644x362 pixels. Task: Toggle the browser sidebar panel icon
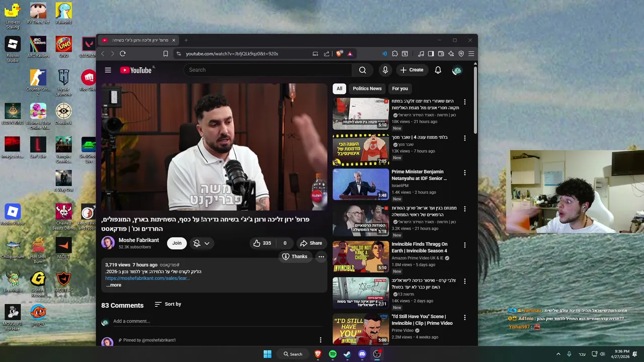coord(431,54)
